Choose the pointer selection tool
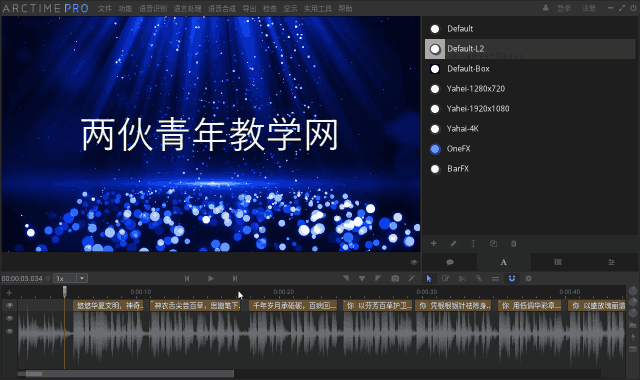 [429, 278]
